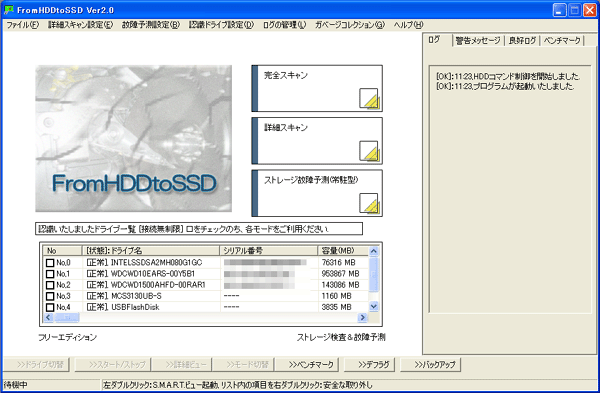Click the 待機中 status bar text
Viewport: 600px width, 393px height.
point(16,385)
